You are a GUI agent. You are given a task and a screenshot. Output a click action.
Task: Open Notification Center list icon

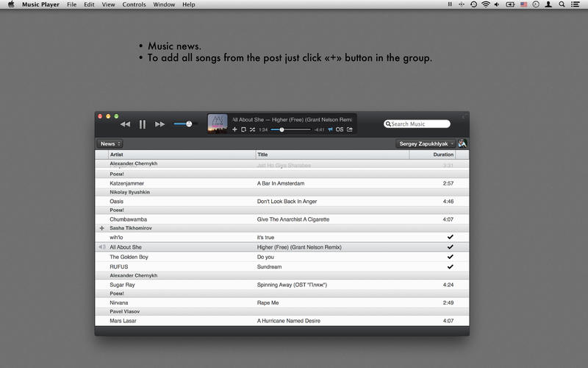575,4
